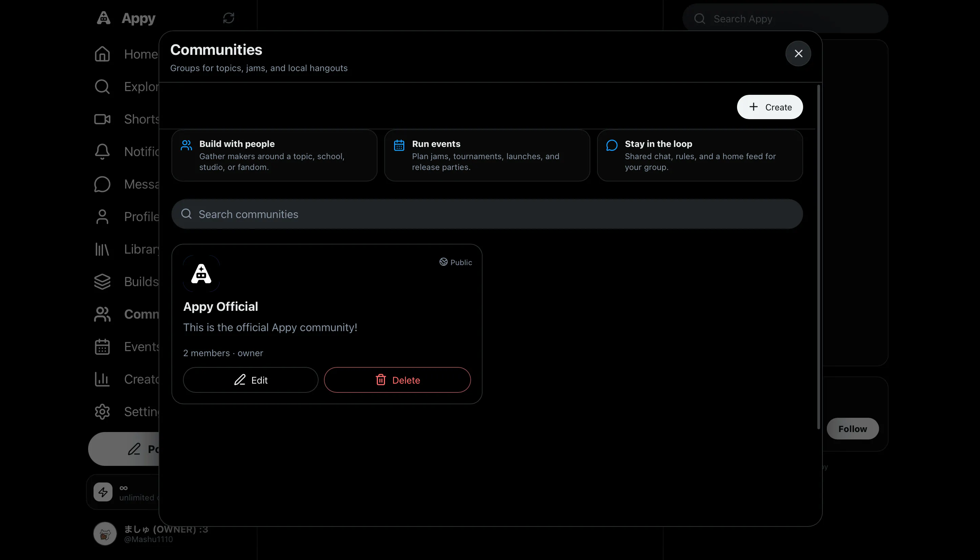This screenshot has height=560, width=980.
Task: Click the Stay in the loop heading
Action: pos(659,144)
